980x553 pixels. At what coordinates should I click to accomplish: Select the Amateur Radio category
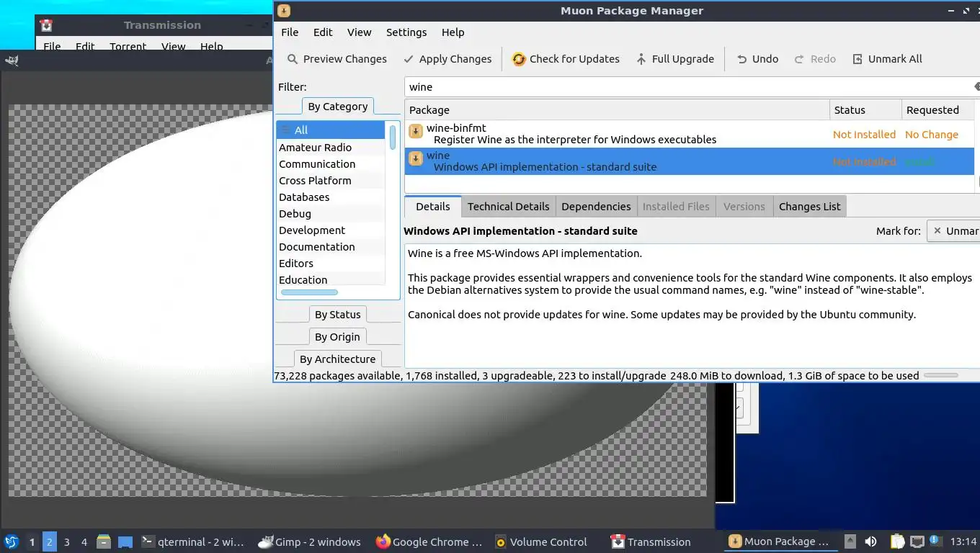[x=331, y=148]
